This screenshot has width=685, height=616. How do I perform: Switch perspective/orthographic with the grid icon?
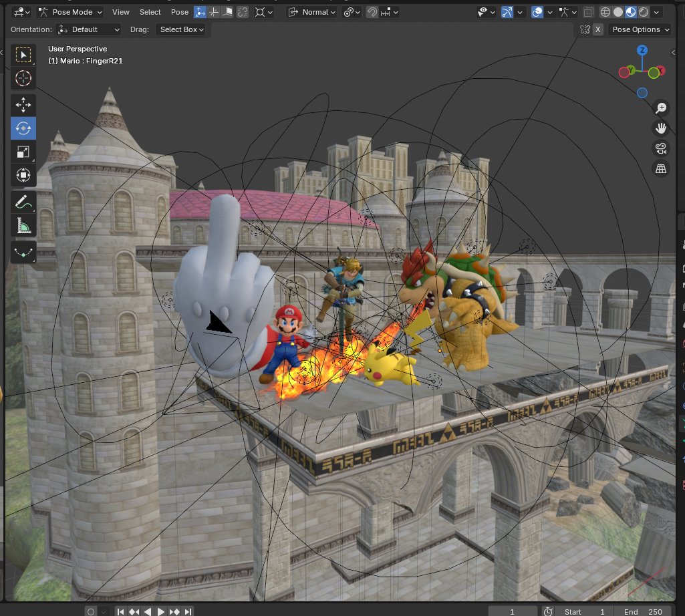(661, 168)
